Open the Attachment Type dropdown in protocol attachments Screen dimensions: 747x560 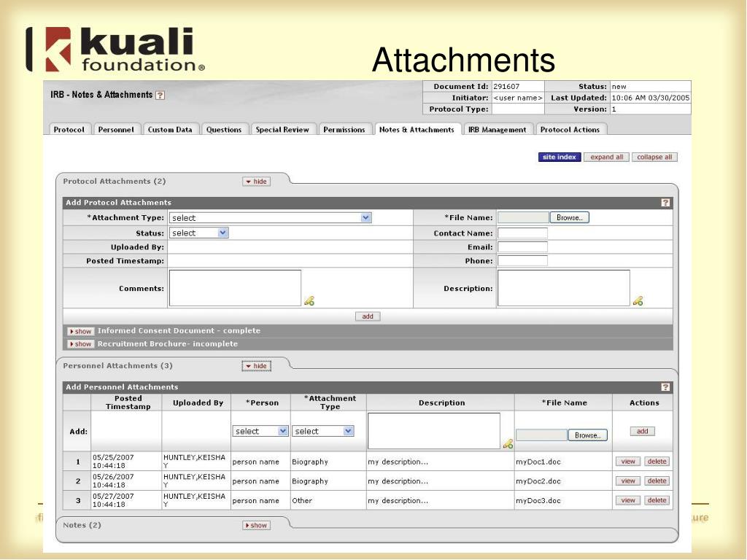pyautogui.click(x=270, y=217)
